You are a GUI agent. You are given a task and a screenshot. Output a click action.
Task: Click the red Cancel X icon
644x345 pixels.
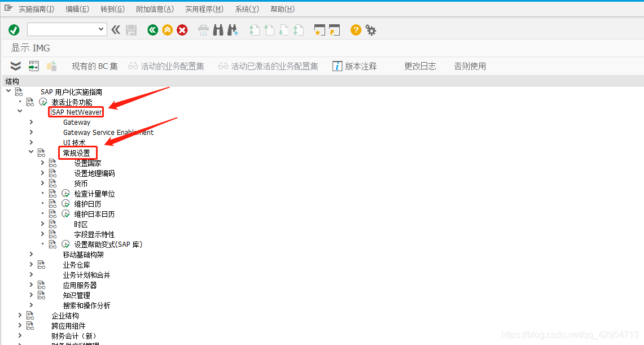[x=182, y=30]
